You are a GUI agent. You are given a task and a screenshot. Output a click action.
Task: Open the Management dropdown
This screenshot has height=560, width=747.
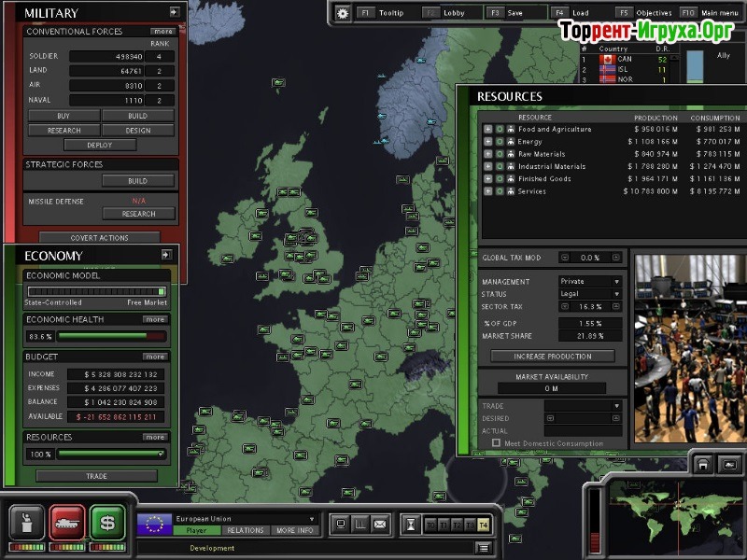pyautogui.click(x=590, y=281)
